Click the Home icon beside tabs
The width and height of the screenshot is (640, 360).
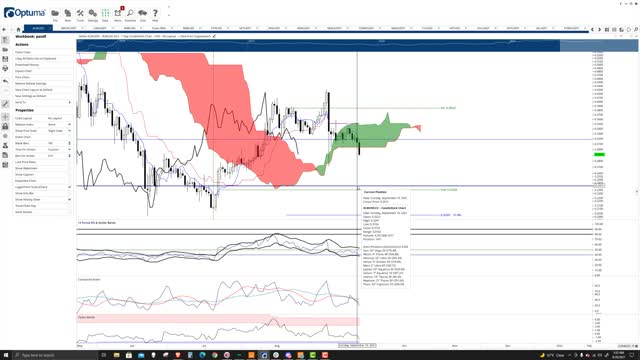18,29
